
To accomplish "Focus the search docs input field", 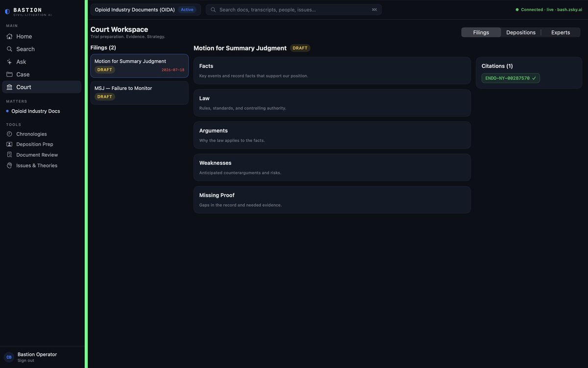I will point(294,10).
